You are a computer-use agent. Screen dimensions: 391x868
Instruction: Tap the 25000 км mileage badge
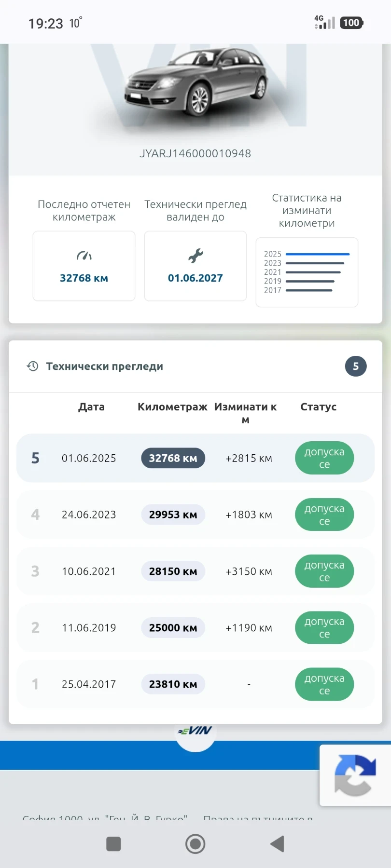173,627
